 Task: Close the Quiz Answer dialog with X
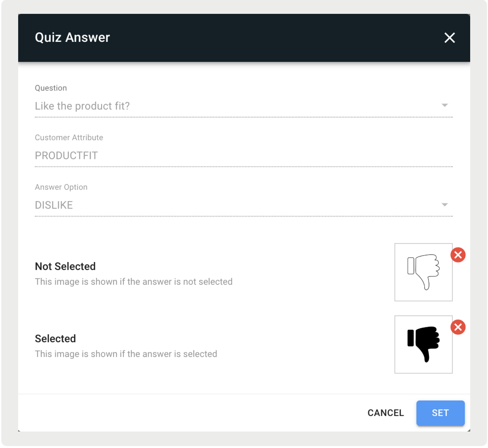point(449,38)
